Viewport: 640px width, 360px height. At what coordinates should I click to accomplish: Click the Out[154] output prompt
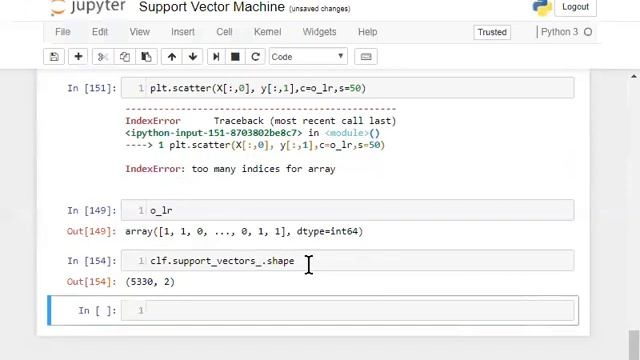[x=91, y=282]
